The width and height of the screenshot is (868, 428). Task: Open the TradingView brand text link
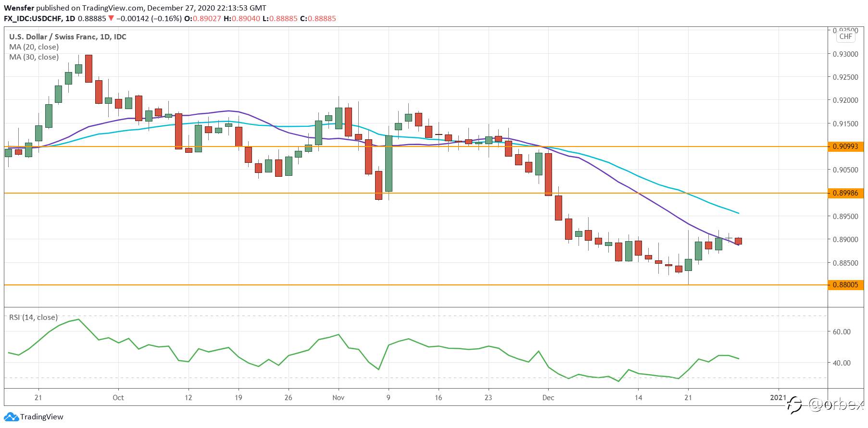(x=42, y=417)
